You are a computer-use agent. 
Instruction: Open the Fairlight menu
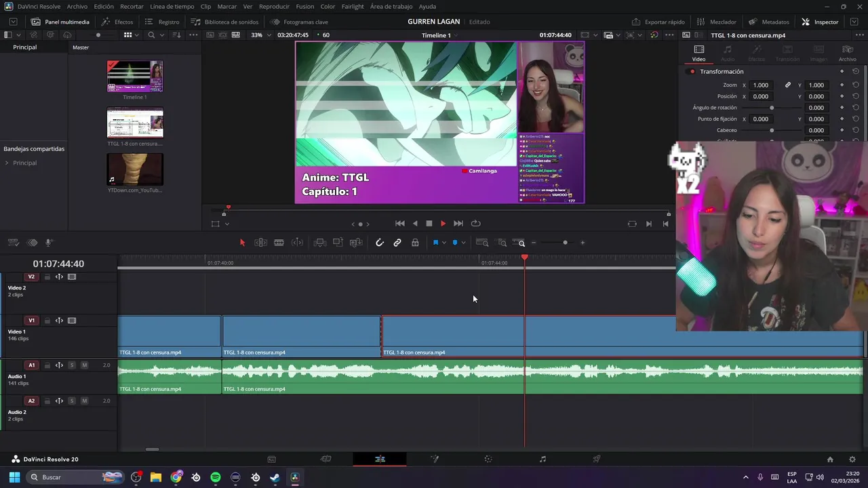353,6
